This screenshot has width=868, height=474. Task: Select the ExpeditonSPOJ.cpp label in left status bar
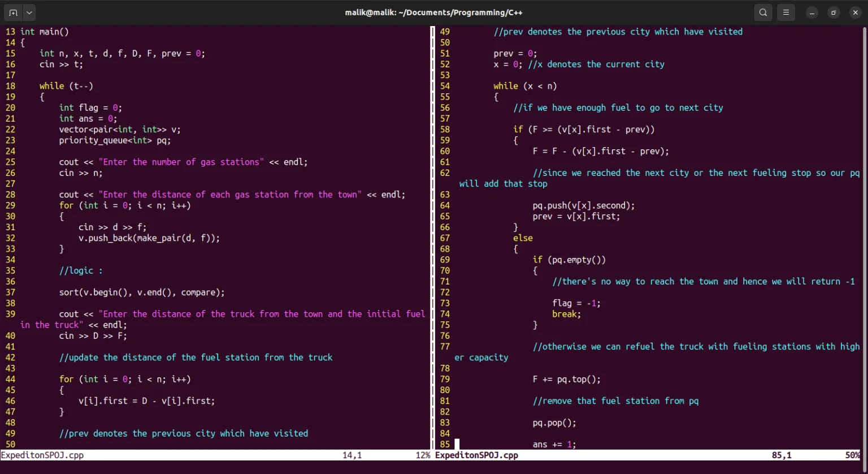point(41,454)
